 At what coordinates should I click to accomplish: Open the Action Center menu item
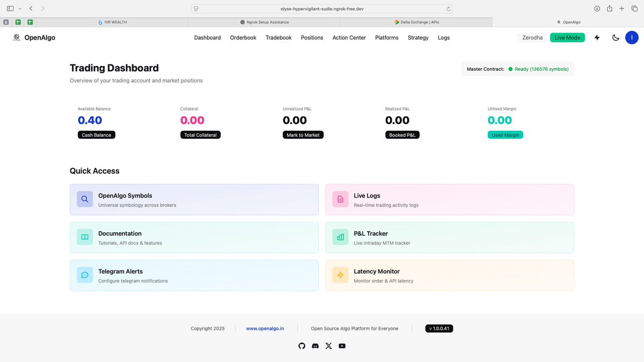[349, 38]
